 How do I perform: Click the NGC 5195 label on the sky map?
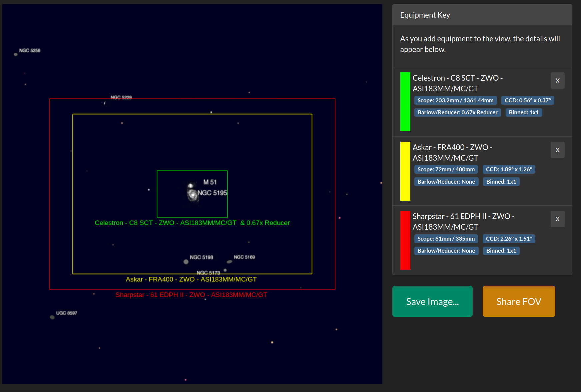(212, 193)
